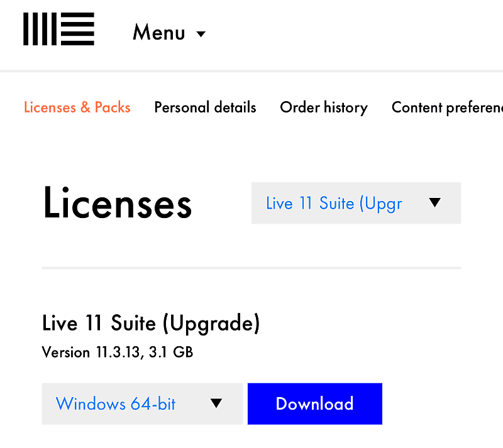
Task: Select the Licenses & Packs tab
Action: (77, 107)
